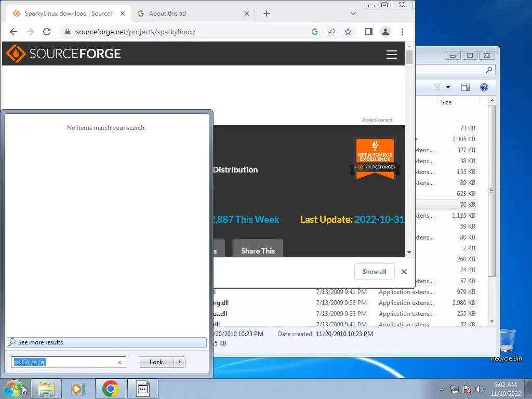
Task: Switch to About this ad tab
Action: point(193,14)
